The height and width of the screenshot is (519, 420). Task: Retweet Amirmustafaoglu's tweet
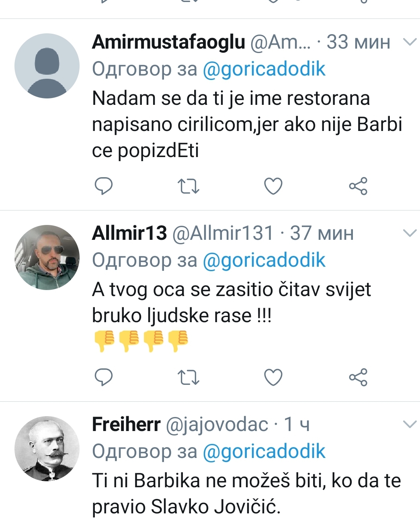coord(188,186)
